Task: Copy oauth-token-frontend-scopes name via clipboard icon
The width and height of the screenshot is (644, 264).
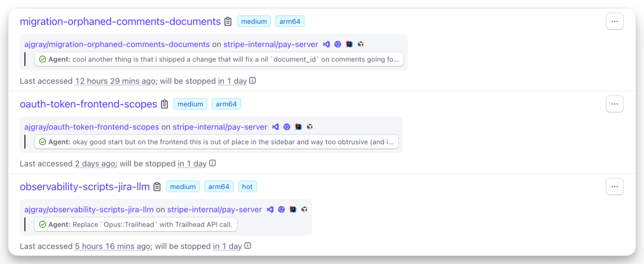Action: [x=164, y=104]
